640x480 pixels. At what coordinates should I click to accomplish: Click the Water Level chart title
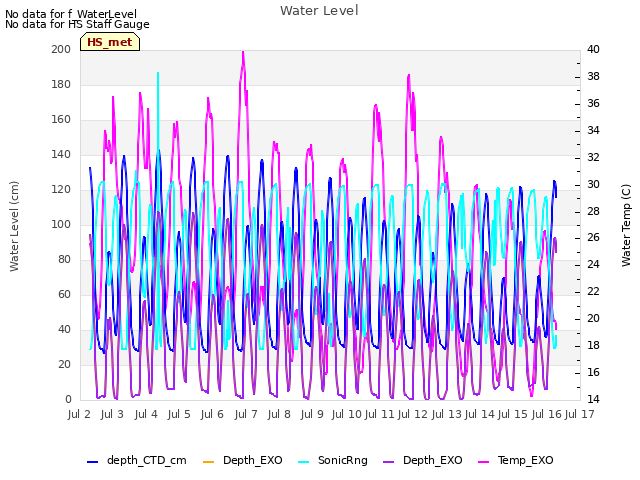click(x=319, y=11)
